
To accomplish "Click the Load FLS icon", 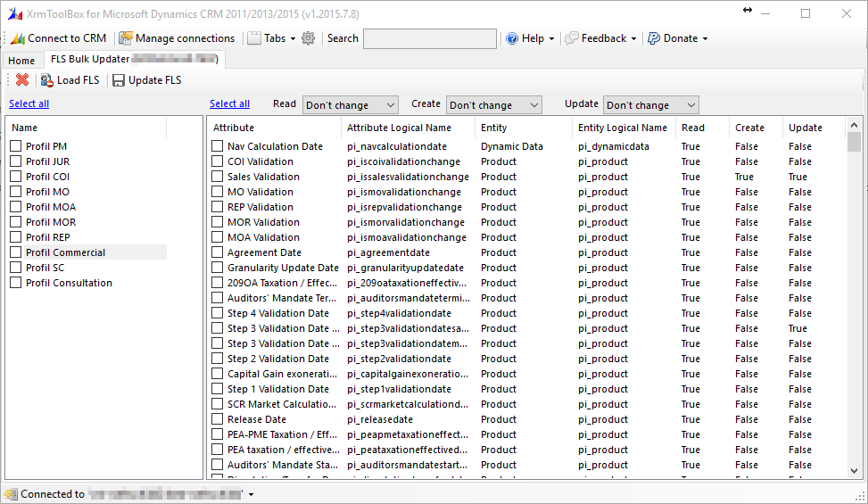I will (47, 80).
